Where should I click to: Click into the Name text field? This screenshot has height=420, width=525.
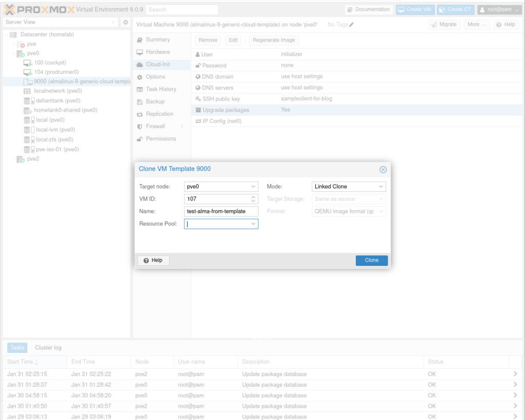coord(221,211)
